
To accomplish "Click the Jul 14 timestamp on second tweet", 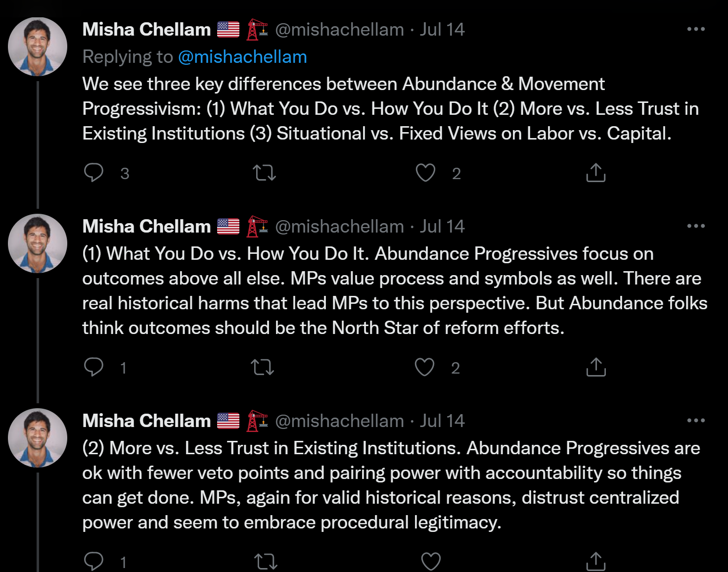I will [x=442, y=227].
